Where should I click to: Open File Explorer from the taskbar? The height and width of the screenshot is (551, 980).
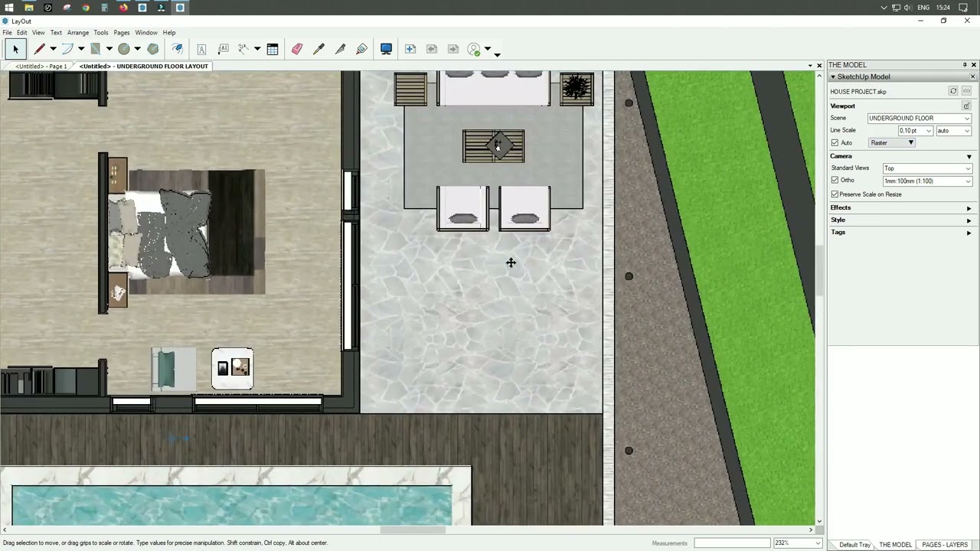28,8
